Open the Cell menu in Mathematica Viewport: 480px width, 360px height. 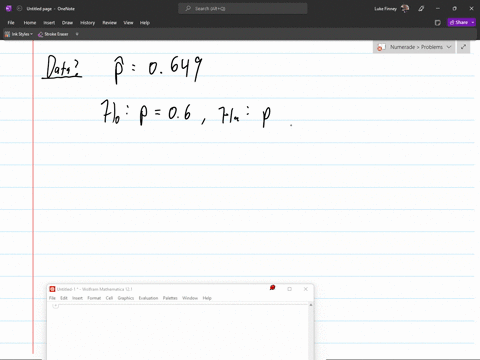pyautogui.click(x=109, y=298)
